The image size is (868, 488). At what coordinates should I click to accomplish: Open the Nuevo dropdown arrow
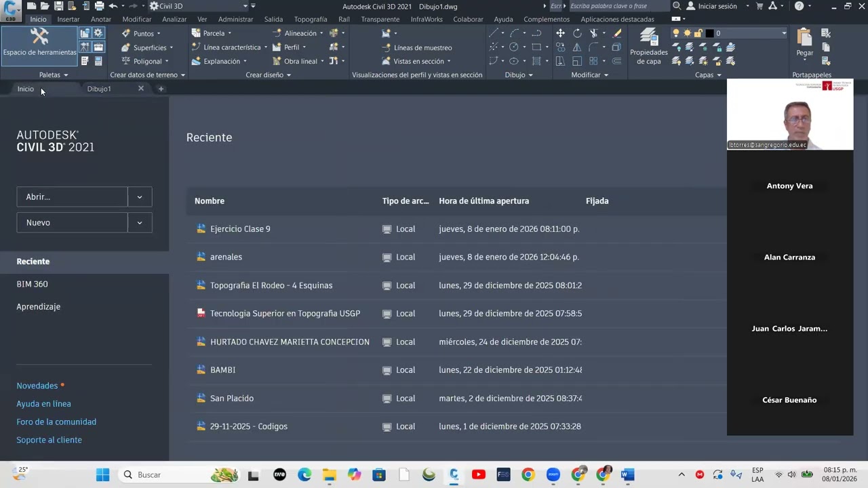click(x=140, y=222)
